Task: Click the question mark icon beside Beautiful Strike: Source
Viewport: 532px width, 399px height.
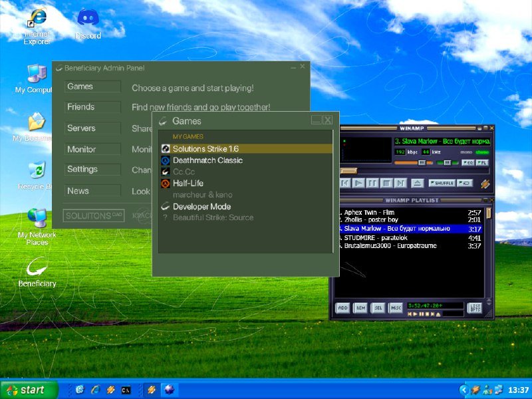Action: point(165,217)
